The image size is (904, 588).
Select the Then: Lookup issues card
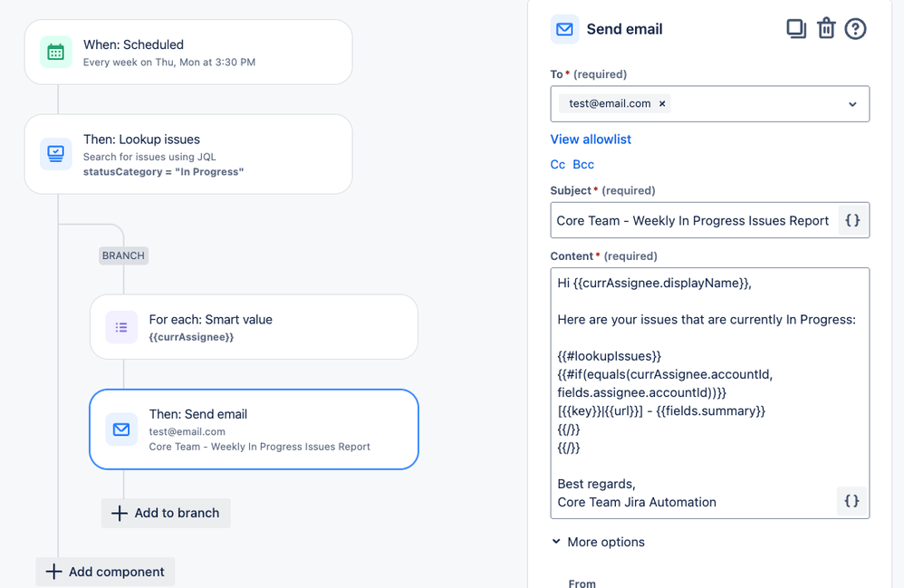tap(188, 154)
